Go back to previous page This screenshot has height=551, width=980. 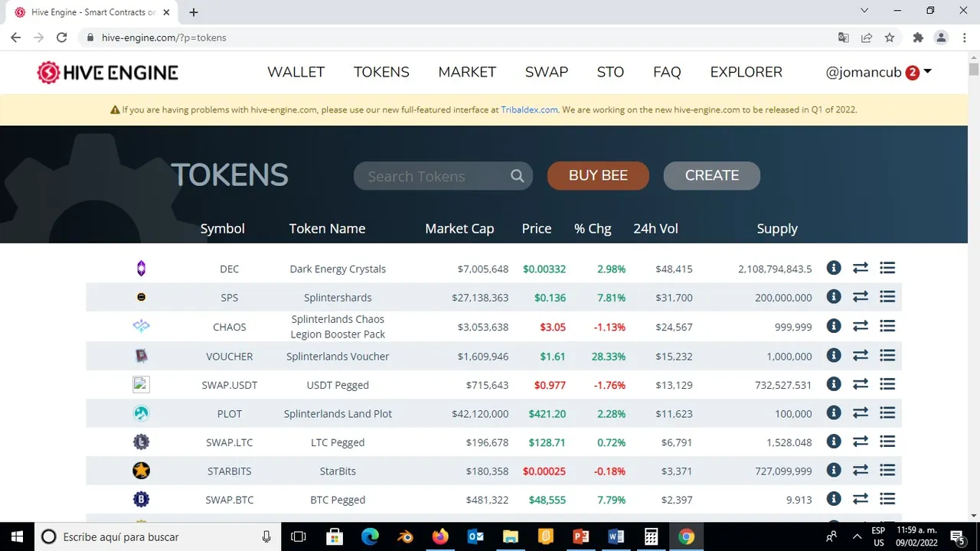(x=15, y=37)
